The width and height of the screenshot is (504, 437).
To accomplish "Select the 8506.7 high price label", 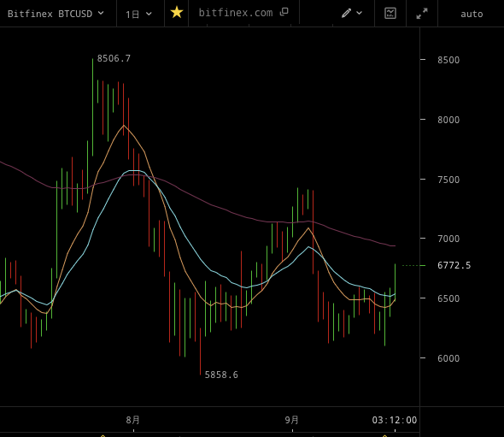I will tap(114, 58).
